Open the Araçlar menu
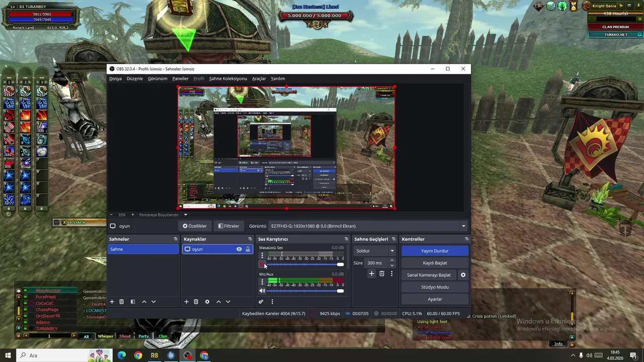 tap(259, 78)
